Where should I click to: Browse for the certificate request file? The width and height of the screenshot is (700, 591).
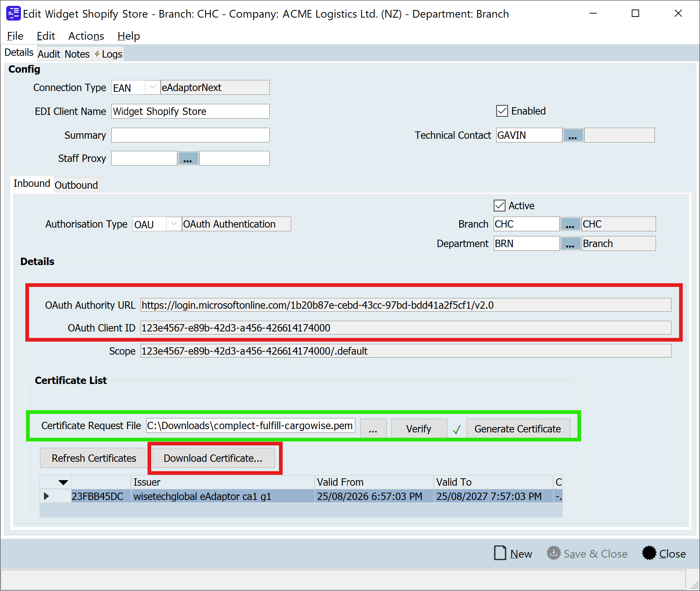coord(373,428)
